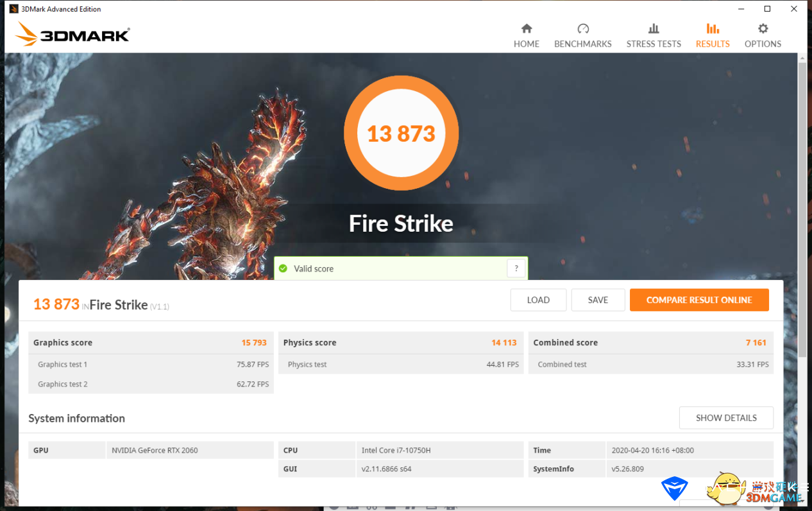Click Time value 2020-04-20 16:16
812x511 pixels.
pos(652,451)
